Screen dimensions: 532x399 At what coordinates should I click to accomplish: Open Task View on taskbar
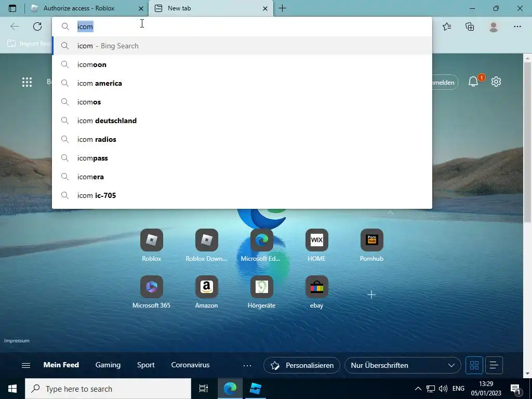204,389
